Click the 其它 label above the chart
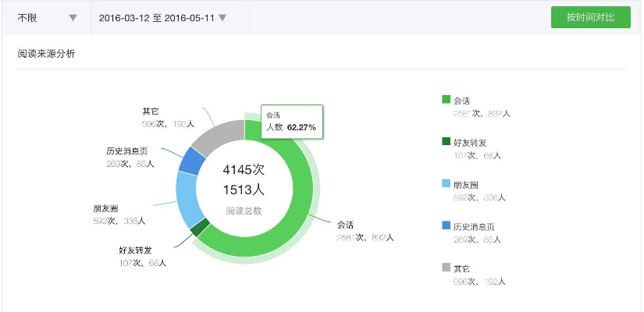The image size is (644, 312). click(x=150, y=112)
